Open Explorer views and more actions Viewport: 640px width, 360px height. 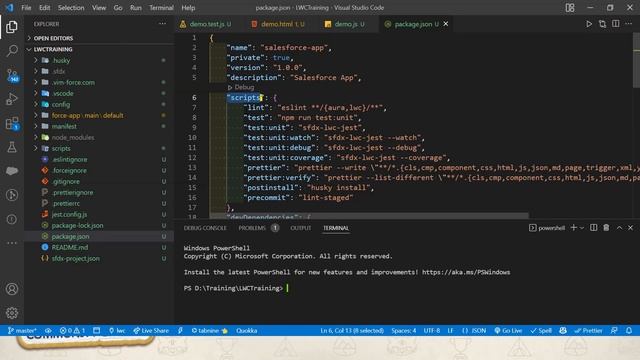162,24
